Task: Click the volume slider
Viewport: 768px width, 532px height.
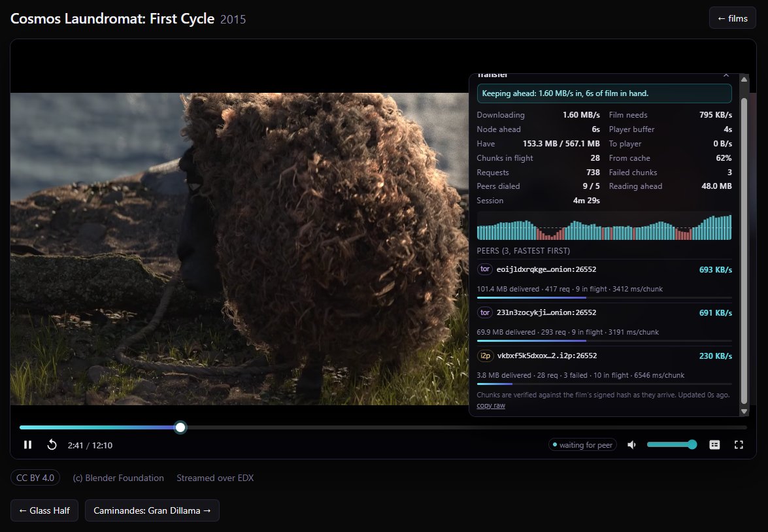Action: (671, 445)
